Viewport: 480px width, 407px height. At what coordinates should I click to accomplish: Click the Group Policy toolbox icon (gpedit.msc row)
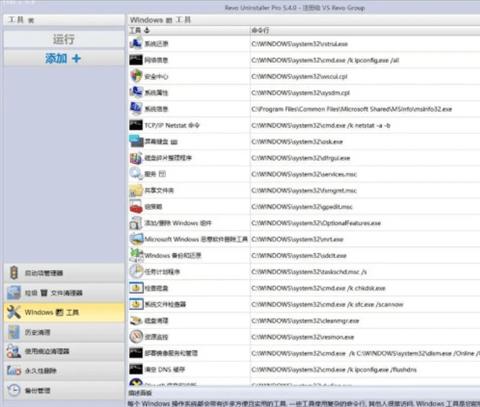tap(136, 206)
